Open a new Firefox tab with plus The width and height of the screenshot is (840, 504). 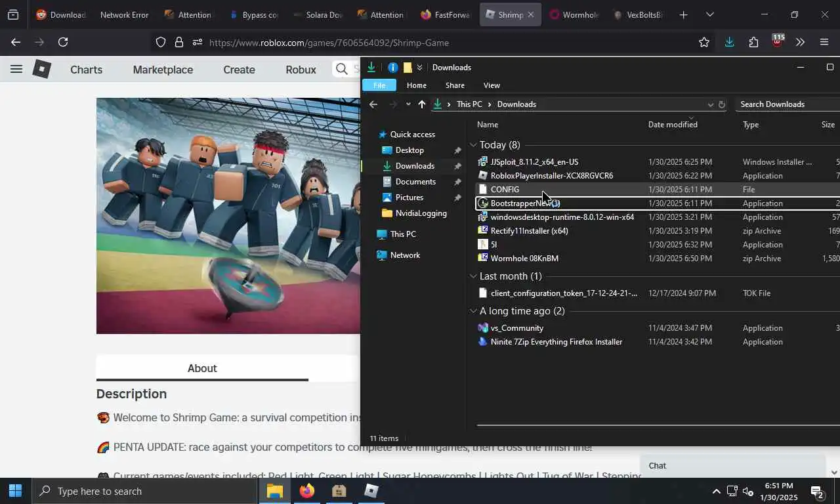[x=683, y=14]
